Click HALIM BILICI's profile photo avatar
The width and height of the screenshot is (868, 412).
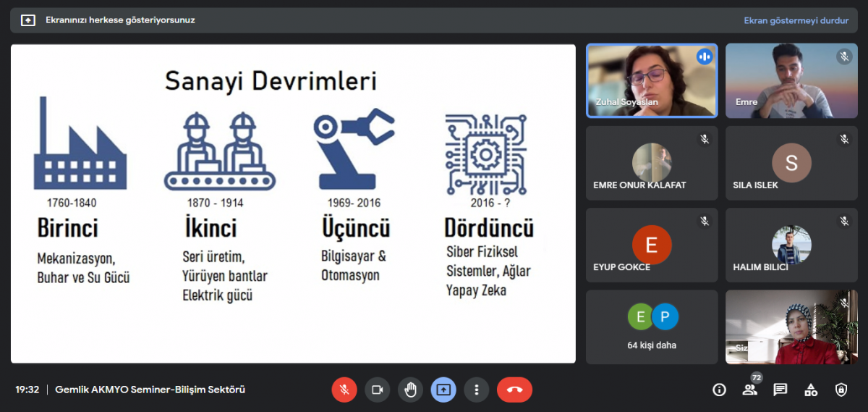pyautogui.click(x=791, y=245)
